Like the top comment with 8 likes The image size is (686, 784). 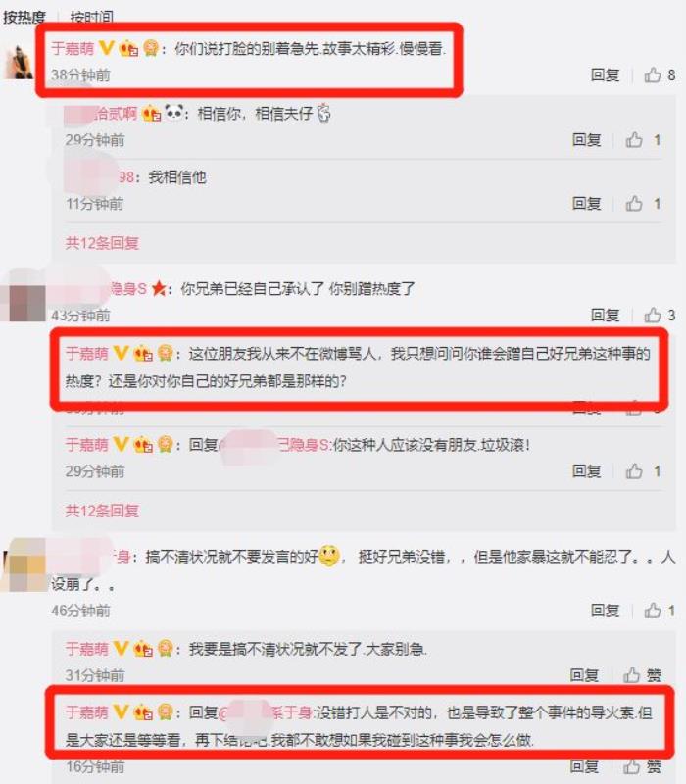[x=653, y=75]
